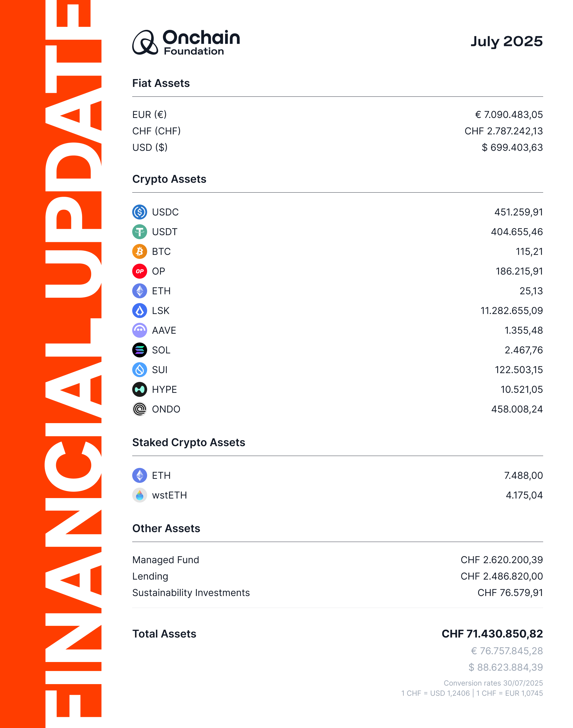
Task: Select the Fiat Assets heading
Action: coord(161,83)
